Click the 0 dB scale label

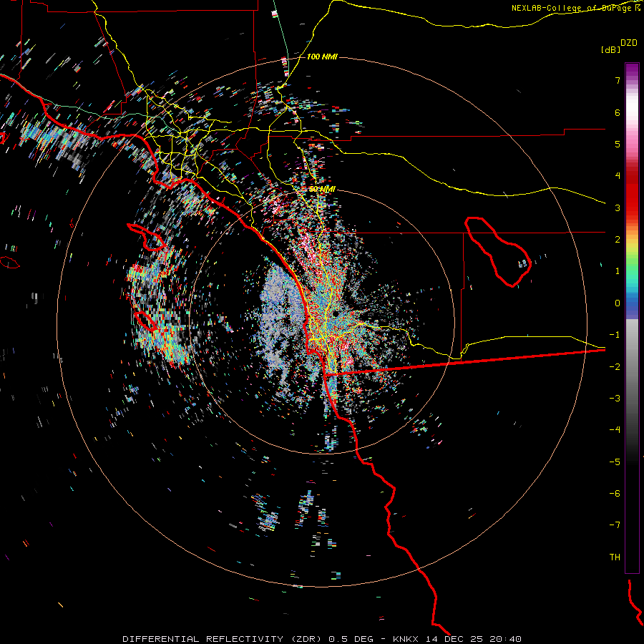pyautogui.click(x=618, y=303)
